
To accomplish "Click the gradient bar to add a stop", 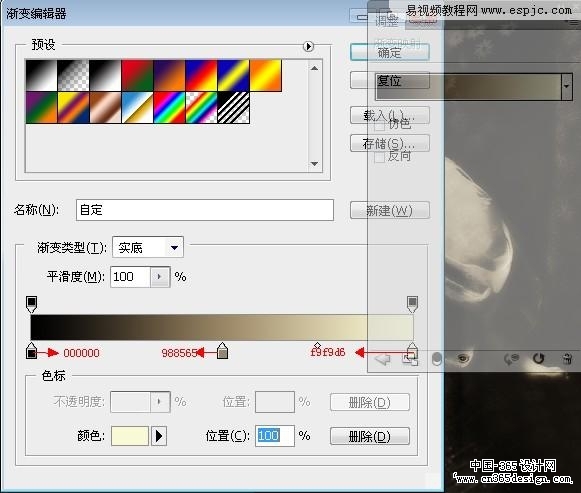I will click(x=222, y=327).
